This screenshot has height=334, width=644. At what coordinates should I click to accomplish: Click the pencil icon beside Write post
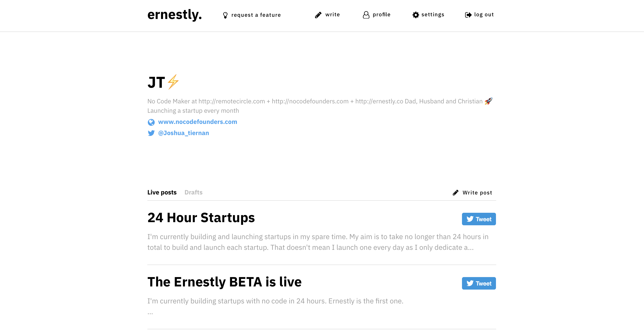pos(455,193)
